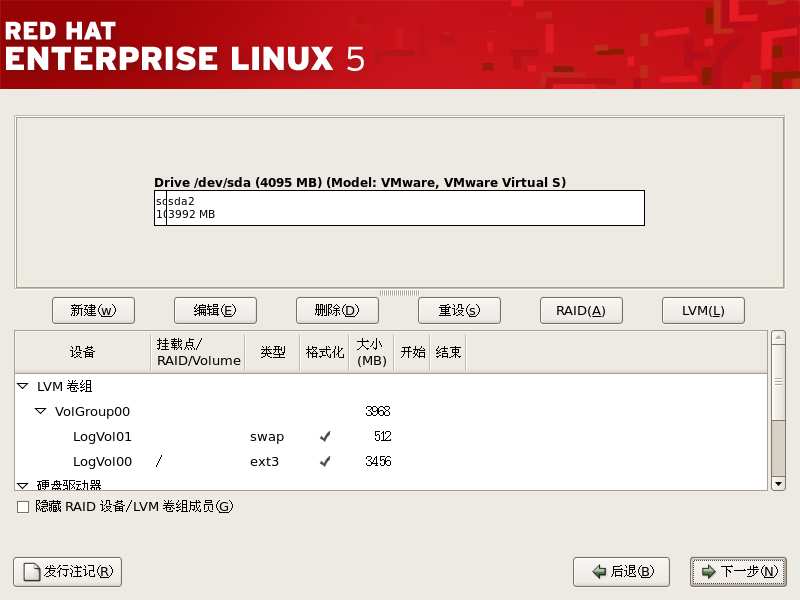The height and width of the screenshot is (600, 800).
Task: Click the 新建(w) new partition button
Action: [x=93, y=310]
